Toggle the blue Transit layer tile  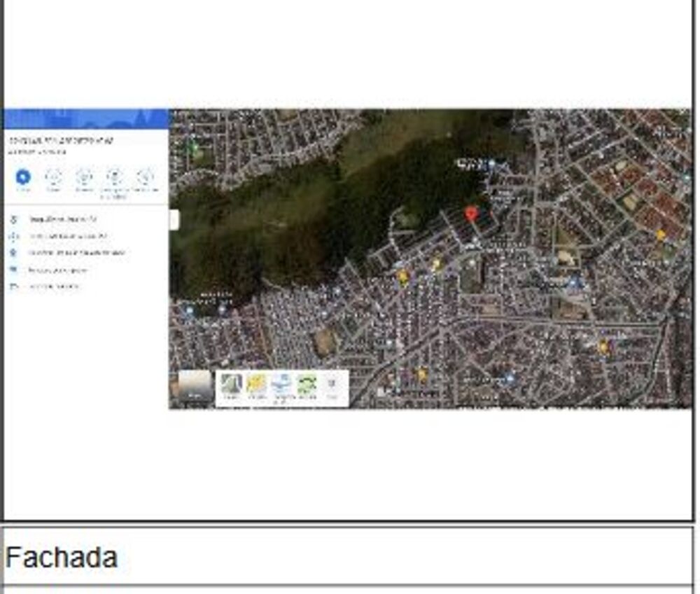[x=282, y=385]
